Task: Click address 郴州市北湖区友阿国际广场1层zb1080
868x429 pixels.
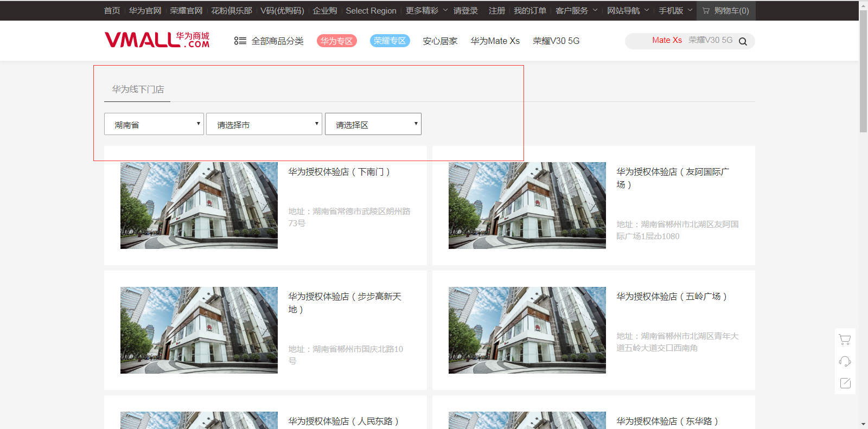Action: (x=678, y=230)
